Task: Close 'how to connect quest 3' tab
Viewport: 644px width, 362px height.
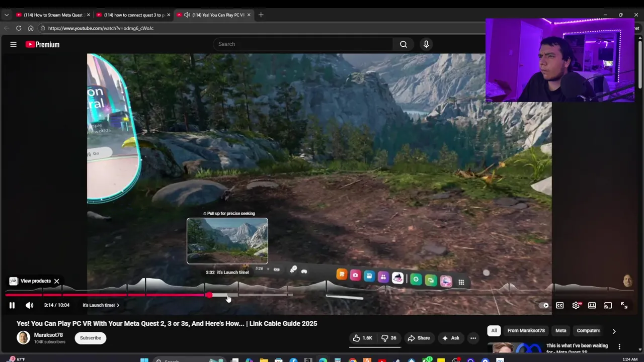Action: 169,15
